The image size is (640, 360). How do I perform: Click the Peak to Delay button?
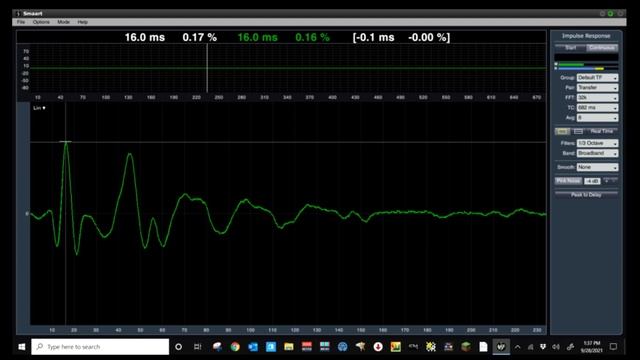(x=586, y=195)
